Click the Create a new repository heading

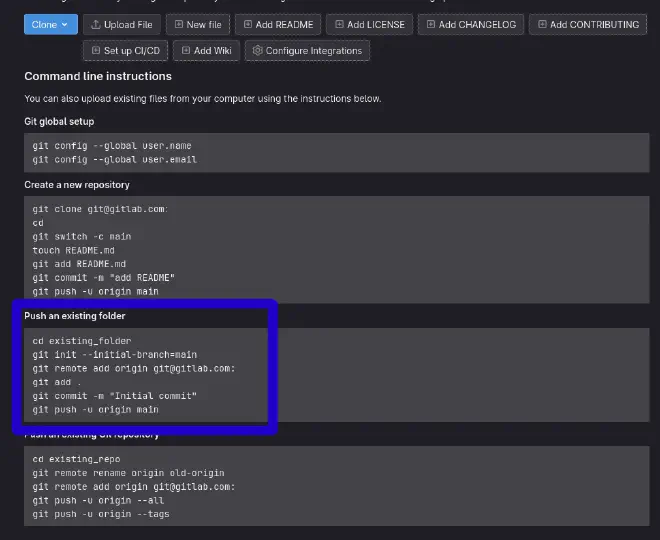click(77, 185)
